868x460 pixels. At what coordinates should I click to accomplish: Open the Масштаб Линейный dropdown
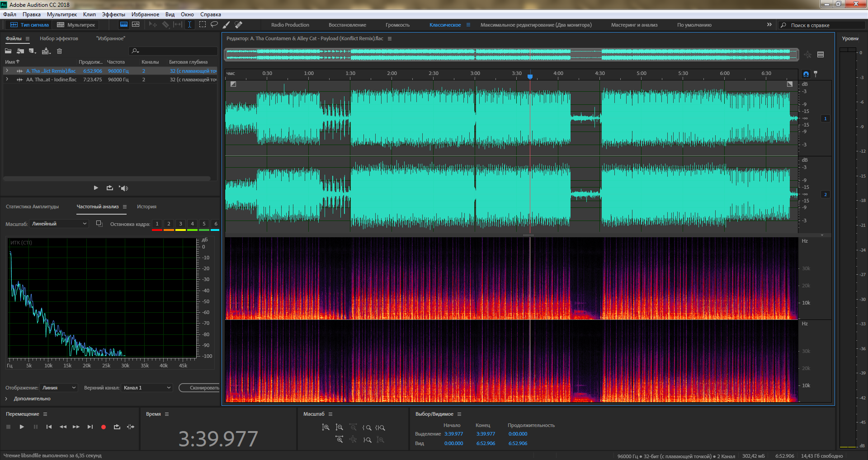point(59,224)
